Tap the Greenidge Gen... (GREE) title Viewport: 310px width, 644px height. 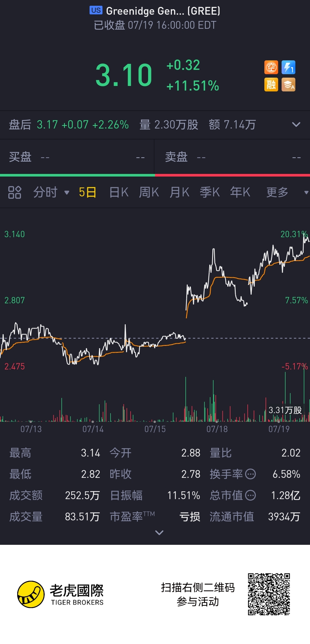pos(163,11)
